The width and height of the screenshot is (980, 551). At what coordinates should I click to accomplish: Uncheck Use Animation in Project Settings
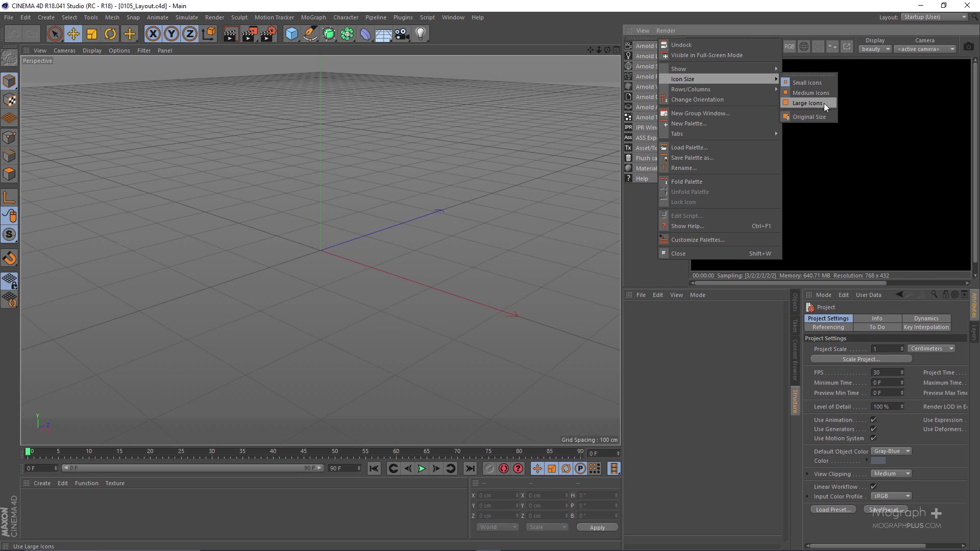click(874, 419)
